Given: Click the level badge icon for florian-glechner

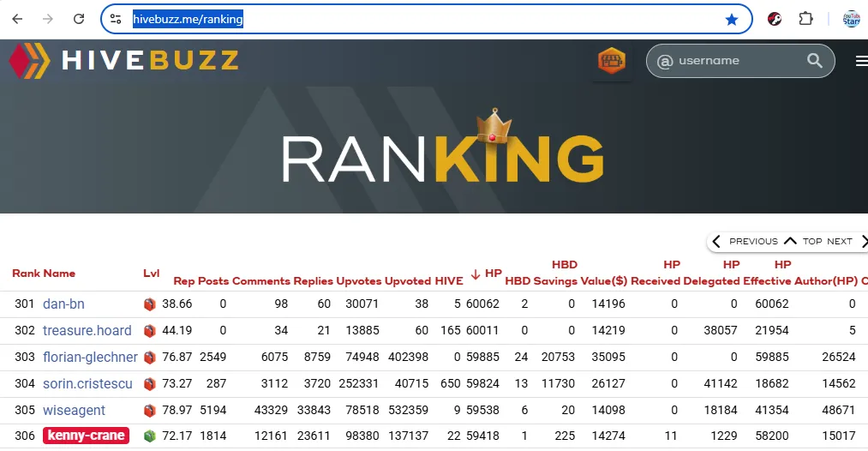Looking at the screenshot, I should point(149,358).
